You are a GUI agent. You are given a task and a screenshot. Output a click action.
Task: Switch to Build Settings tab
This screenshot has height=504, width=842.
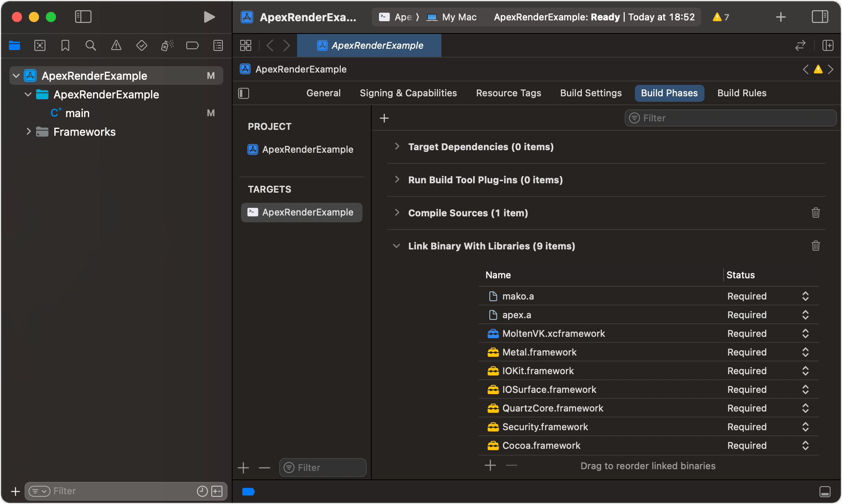coord(591,93)
